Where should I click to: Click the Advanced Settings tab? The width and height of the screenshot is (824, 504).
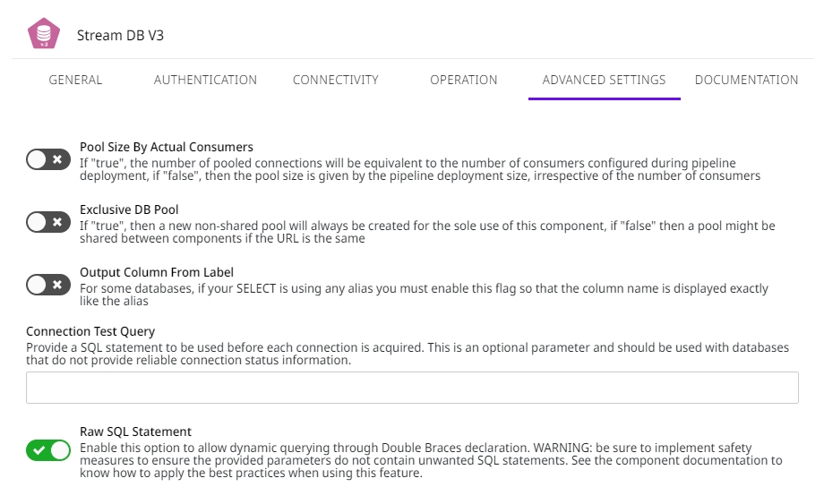(604, 80)
